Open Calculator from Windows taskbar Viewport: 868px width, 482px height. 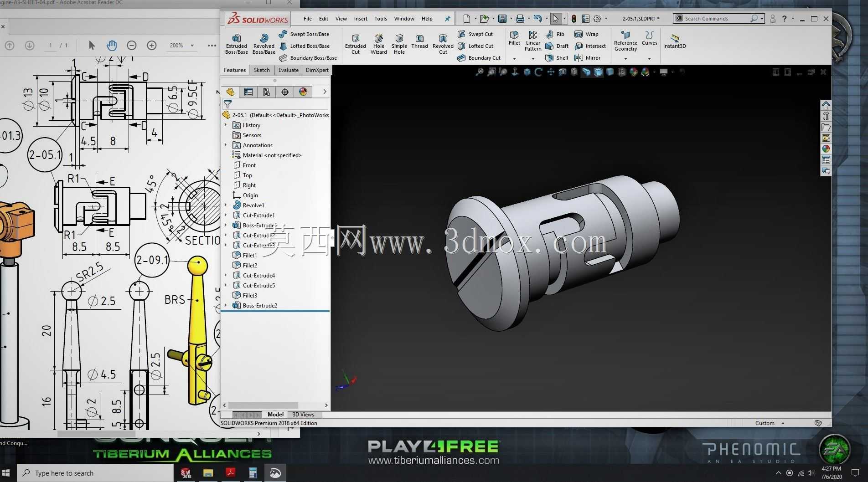click(253, 473)
